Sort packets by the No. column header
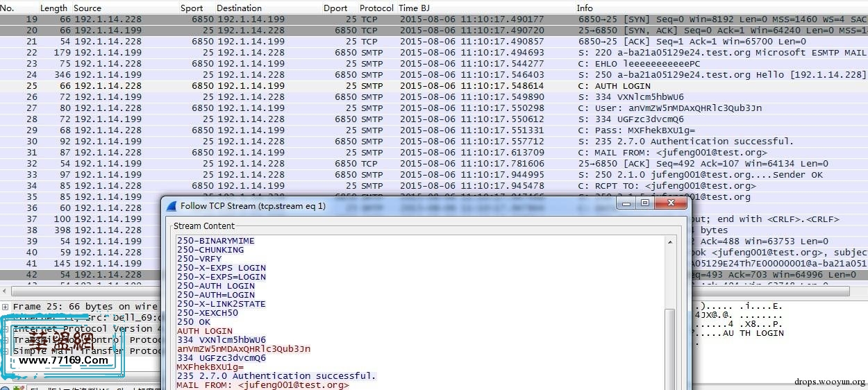Viewport: 868px width, 390px height. pos(8,8)
